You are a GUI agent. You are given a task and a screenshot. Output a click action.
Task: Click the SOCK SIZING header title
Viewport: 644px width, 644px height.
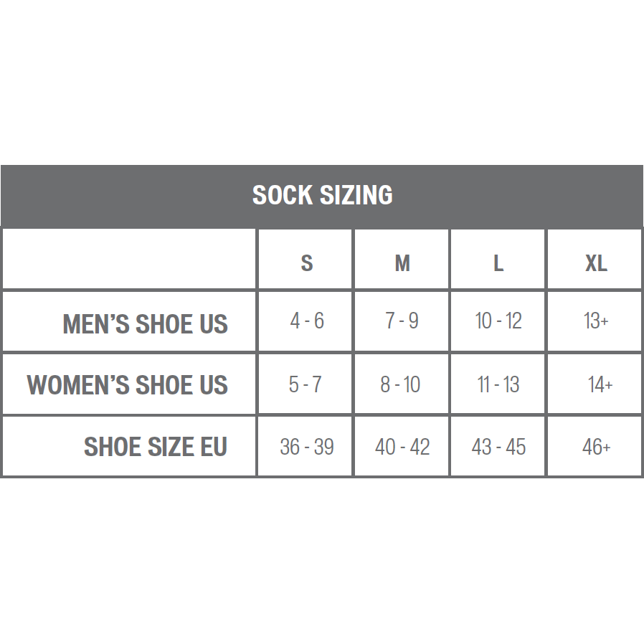tap(323, 194)
